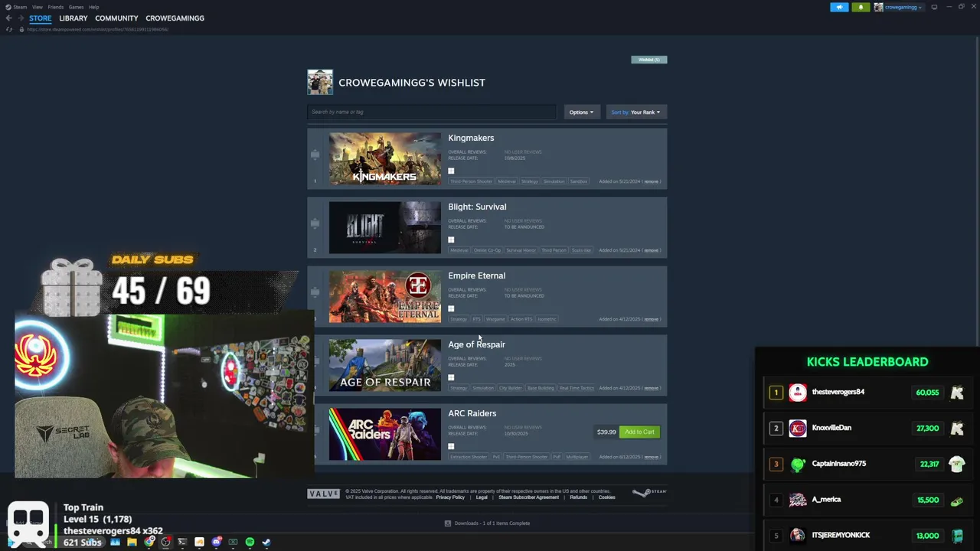Remove Blight: Survival from the wishlist
The height and width of the screenshot is (551, 980).
[651, 250]
